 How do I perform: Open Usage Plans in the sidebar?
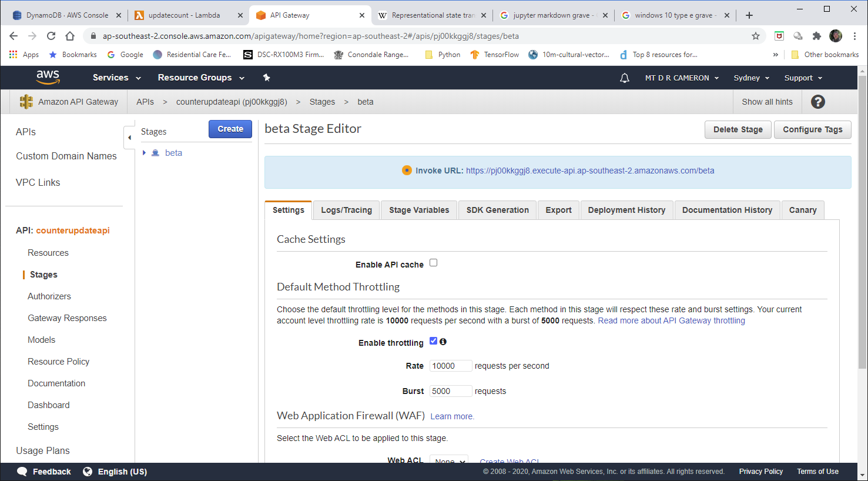coord(43,450)
